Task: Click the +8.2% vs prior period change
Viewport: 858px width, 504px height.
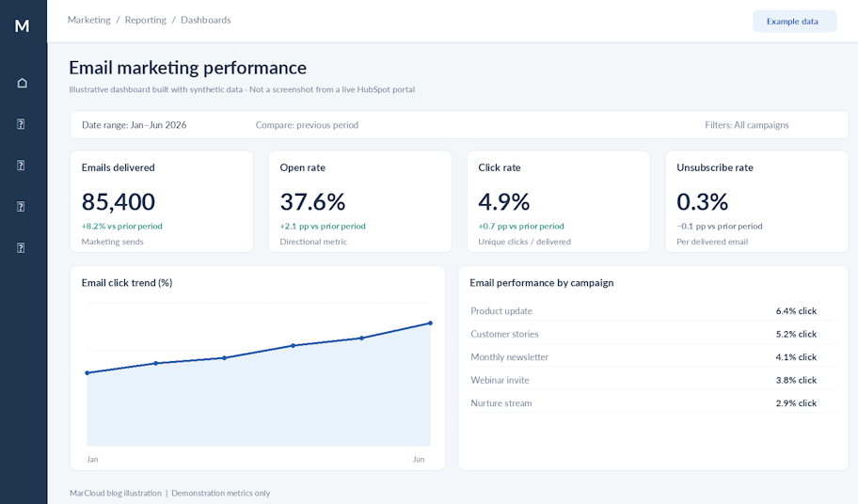Action: pyautogui.click(x=122, y=227)
